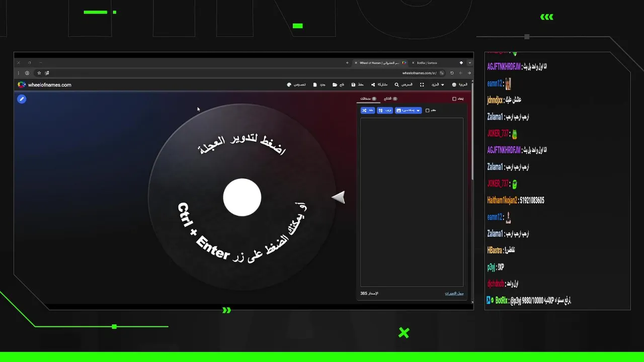
Task: Toggle the advanced checkbox near add image
Action: coord(427,111)
